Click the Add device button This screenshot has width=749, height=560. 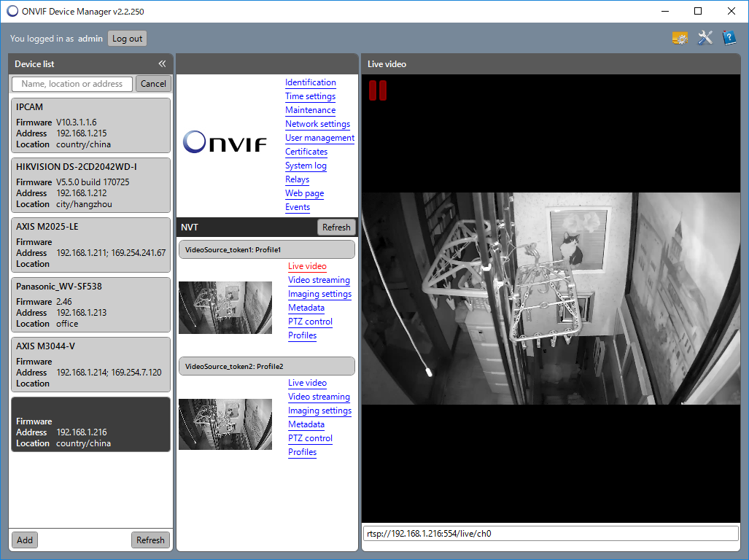25,540
